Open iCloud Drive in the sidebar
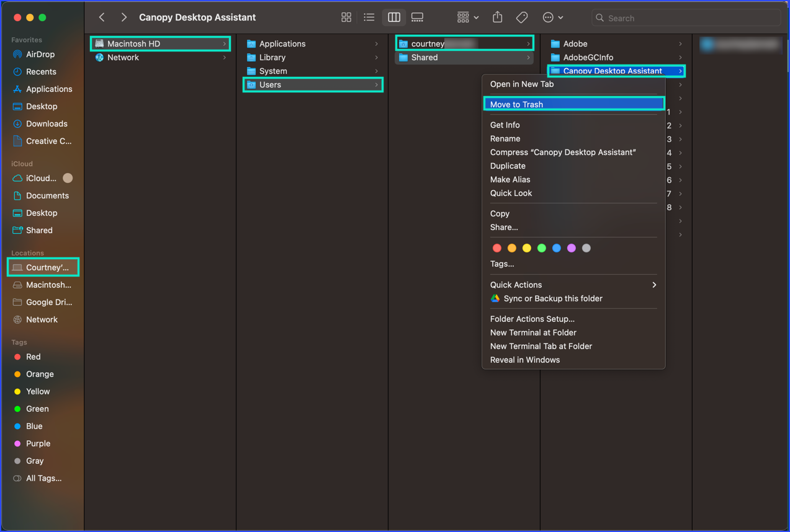The image size is (790, 532). 41,179
